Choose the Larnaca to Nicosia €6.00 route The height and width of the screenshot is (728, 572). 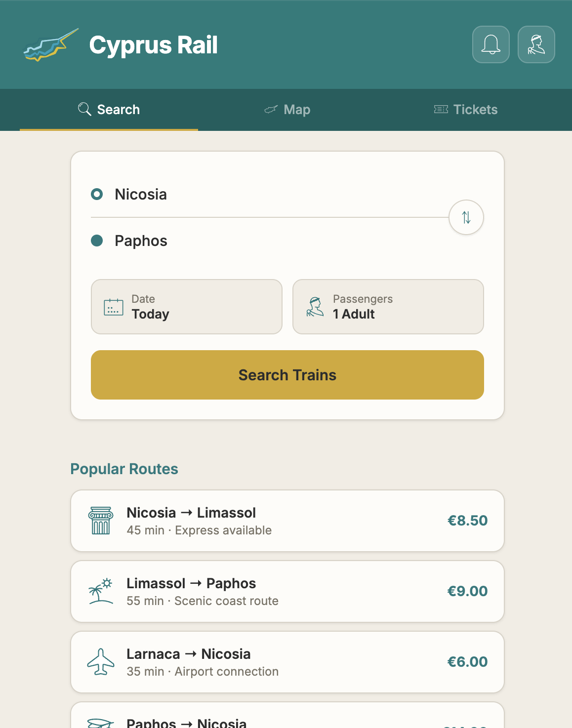click(287, 662)
